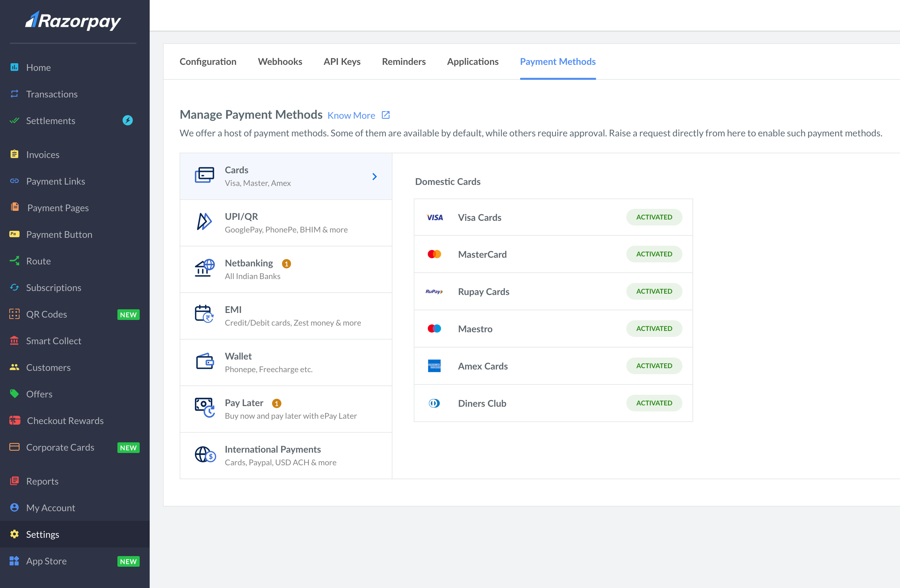Screen dimensions: 900x588
Task: Click the Rupay Cards ACTIVATED badge
Action: point(654,291)
